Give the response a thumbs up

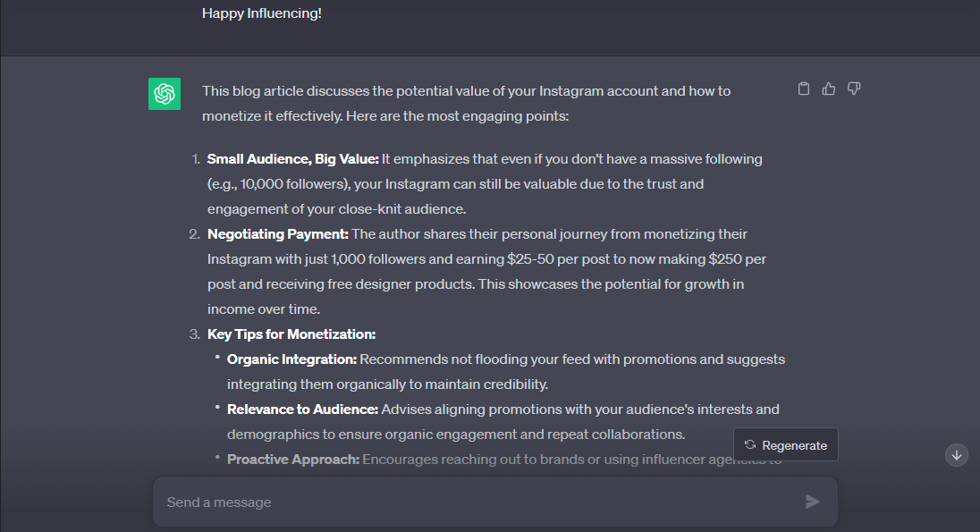click(829, 89)
